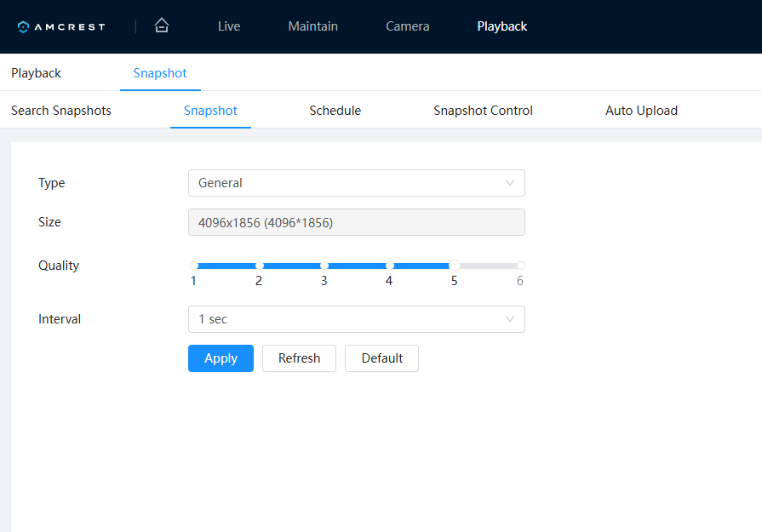Set Quality slider to level 6
The image size is (762, 532).
[521, 266]
